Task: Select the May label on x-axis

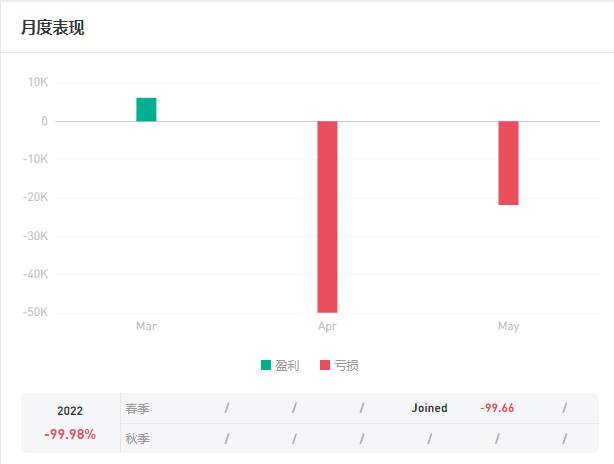Action: tap(509, 326)
